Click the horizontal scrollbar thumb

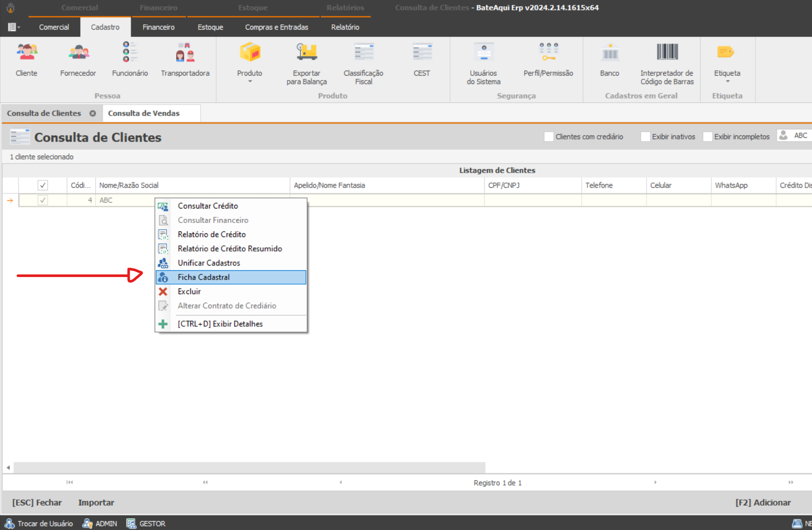(x=249, y=467)
